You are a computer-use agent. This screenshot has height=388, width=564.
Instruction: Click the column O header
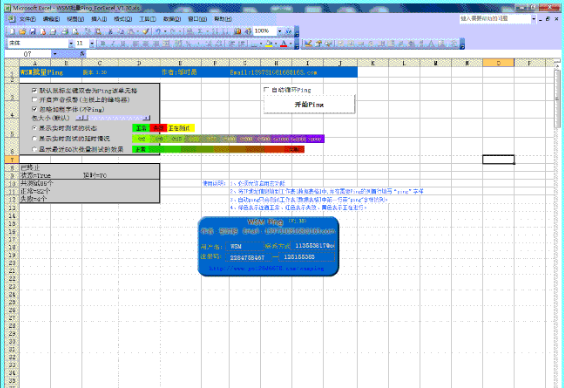point(498,63)
